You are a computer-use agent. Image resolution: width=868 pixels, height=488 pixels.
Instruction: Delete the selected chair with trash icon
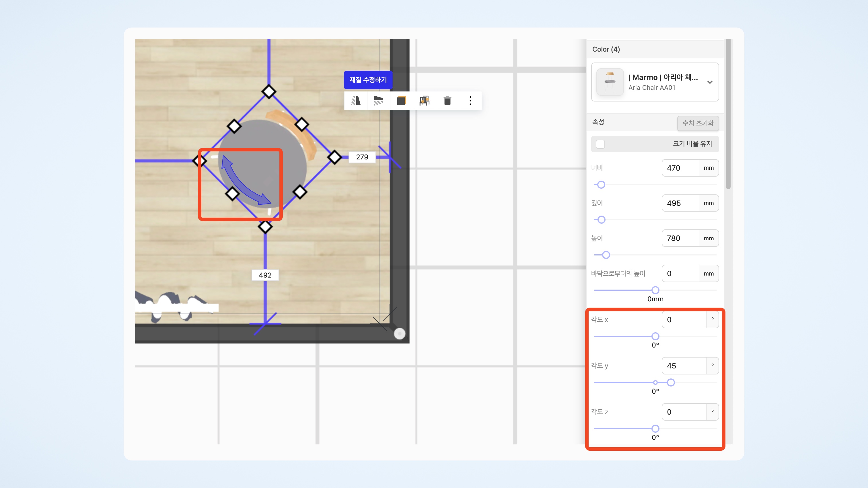tap(447, 101)
